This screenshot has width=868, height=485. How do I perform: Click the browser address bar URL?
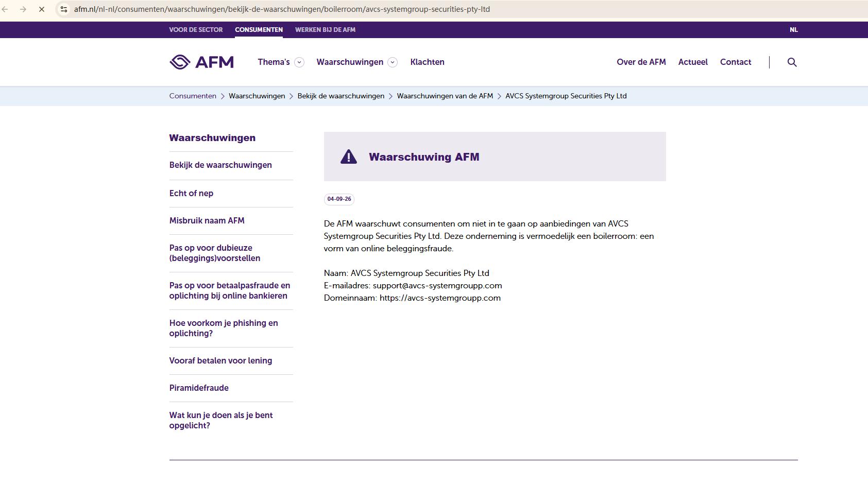pos(282,9)
